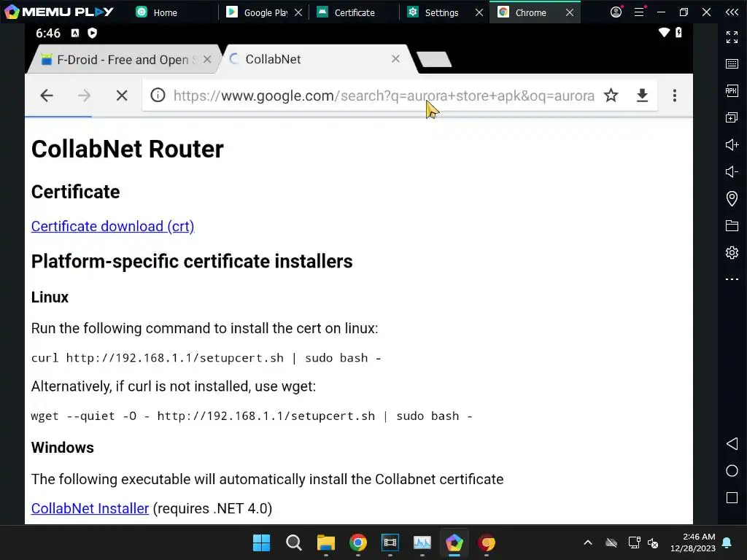Open GPS location tool
Viewport: 747px width, 560px height.
732,198
